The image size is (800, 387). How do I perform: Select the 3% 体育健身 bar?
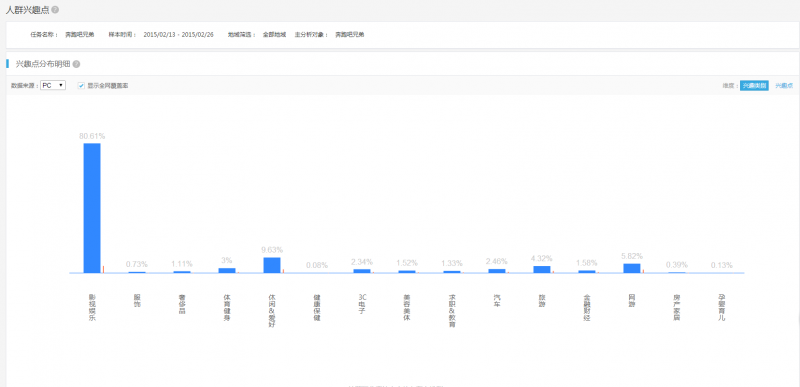(227, 270)
